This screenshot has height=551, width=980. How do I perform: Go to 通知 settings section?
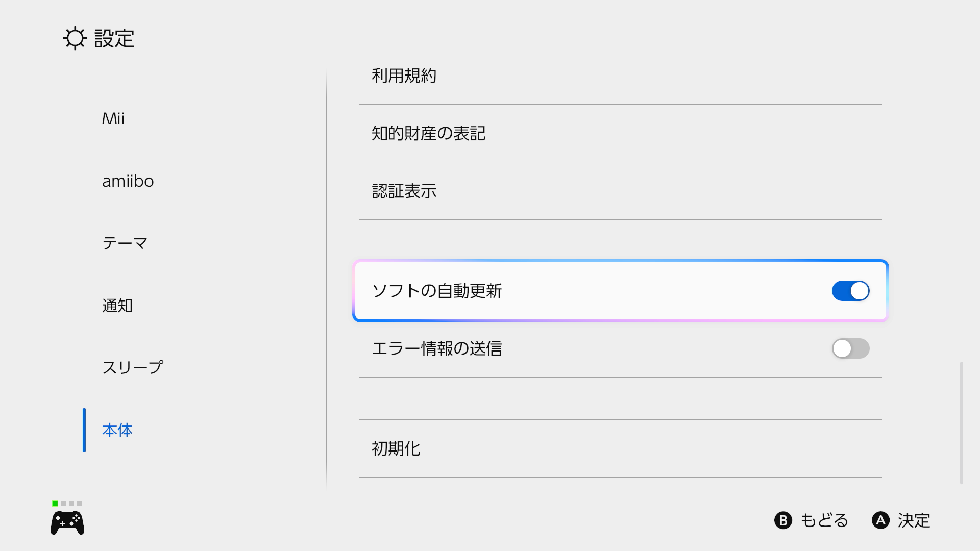117,306
